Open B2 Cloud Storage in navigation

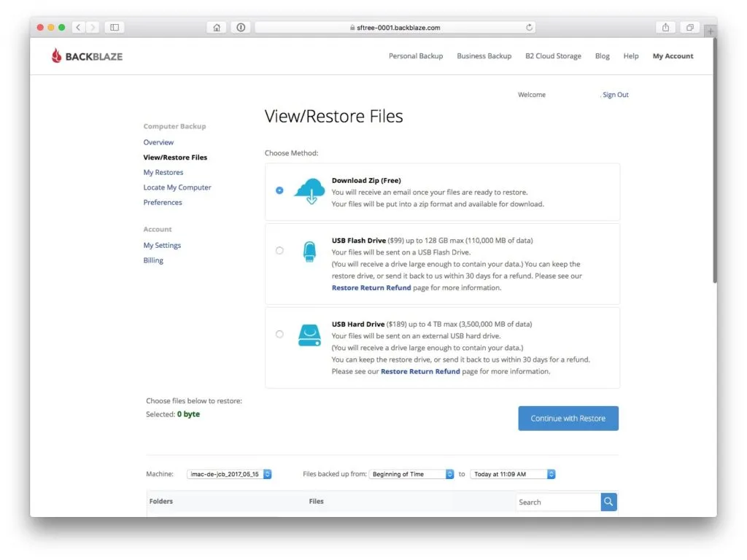click(x=553, y=55)
